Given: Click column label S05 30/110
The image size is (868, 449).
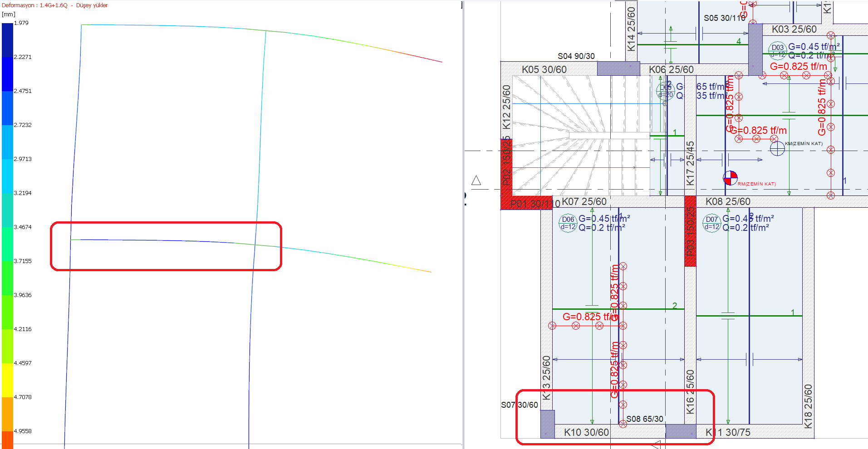Looking at the screenshot, I should [725, 18].
